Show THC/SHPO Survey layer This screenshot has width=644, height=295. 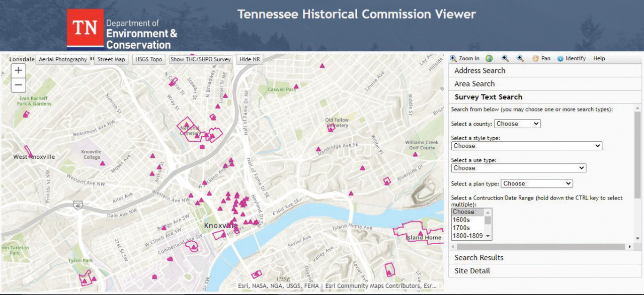tap(201, 59)
